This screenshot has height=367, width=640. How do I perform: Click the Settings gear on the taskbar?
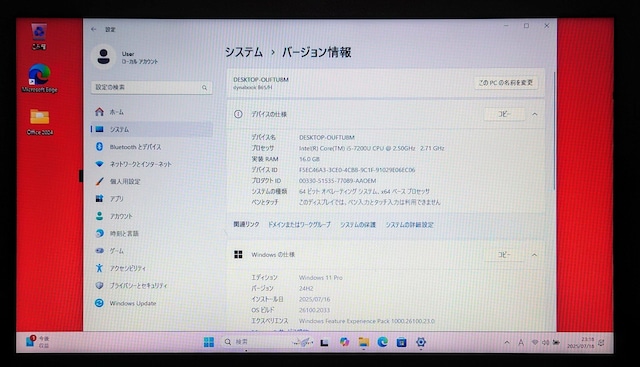click(421, 342)
